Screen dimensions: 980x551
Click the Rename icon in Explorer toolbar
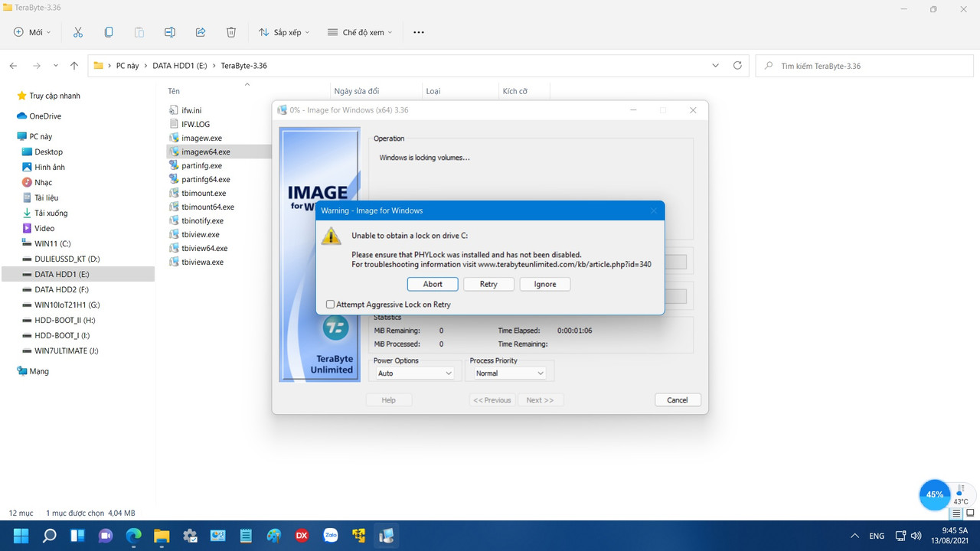[x=170, y=32]
